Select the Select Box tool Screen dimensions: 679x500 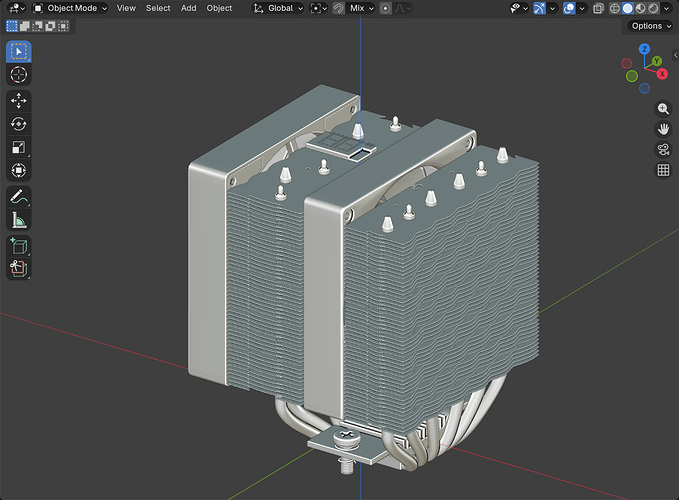(19, 52)
